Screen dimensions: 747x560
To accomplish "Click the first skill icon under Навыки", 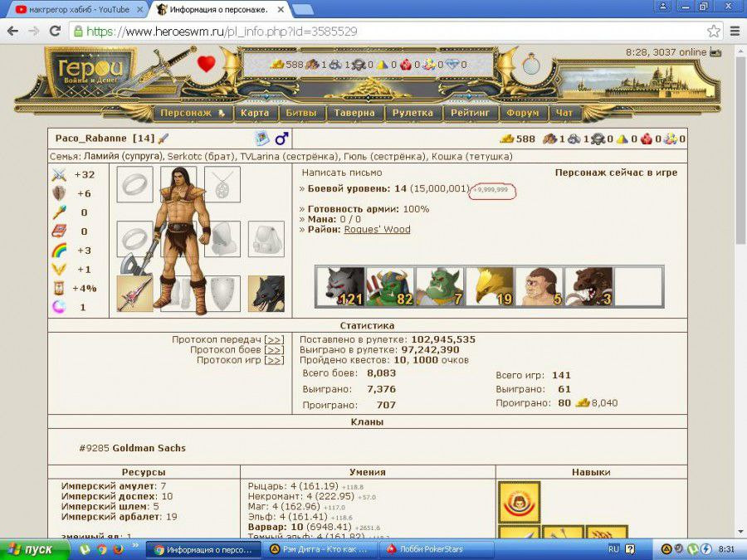I will pos(519,502).
